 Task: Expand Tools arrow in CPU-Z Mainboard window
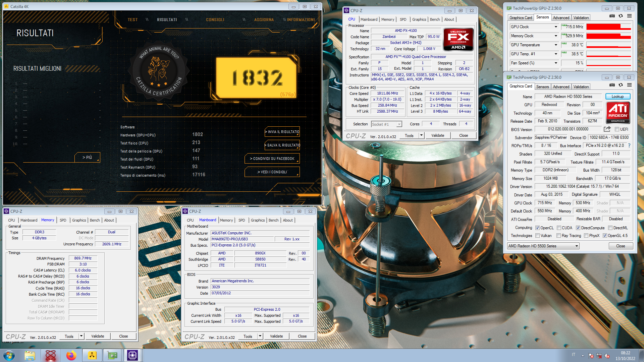tap(260, 336)
